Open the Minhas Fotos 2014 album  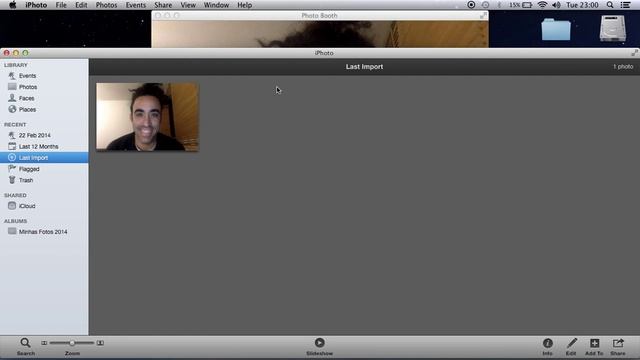44,232
